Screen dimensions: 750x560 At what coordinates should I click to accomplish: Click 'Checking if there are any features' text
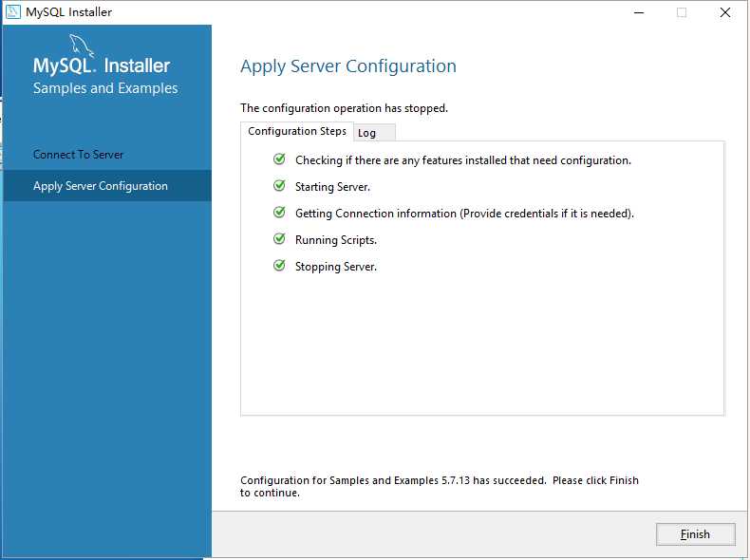coord(463,160)
